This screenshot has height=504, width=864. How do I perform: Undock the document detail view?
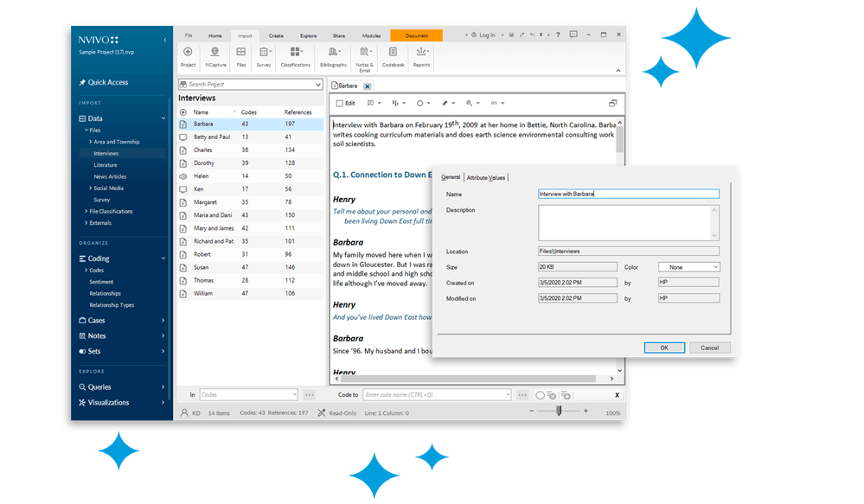click(612, 103)
